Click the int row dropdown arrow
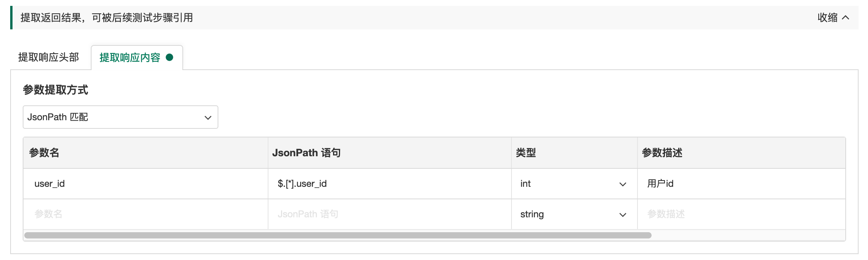Viewport: 868px width, 260px height. (623, 184)
